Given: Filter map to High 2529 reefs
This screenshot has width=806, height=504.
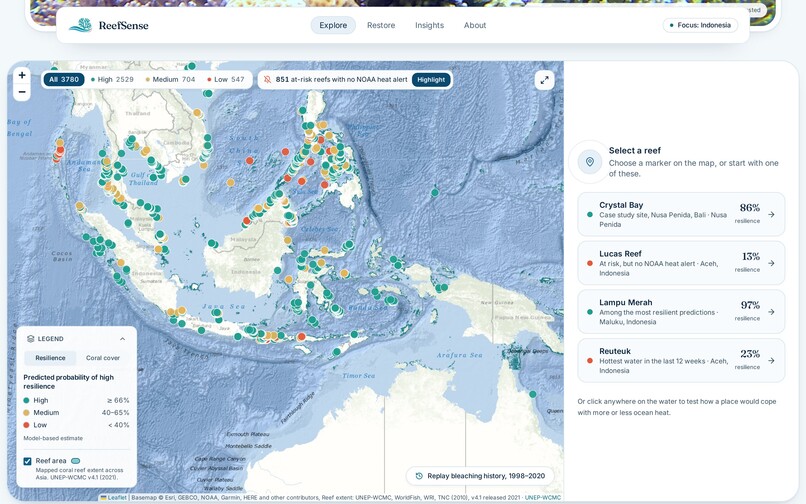Looking at the screenshot, I should point(112,80).
